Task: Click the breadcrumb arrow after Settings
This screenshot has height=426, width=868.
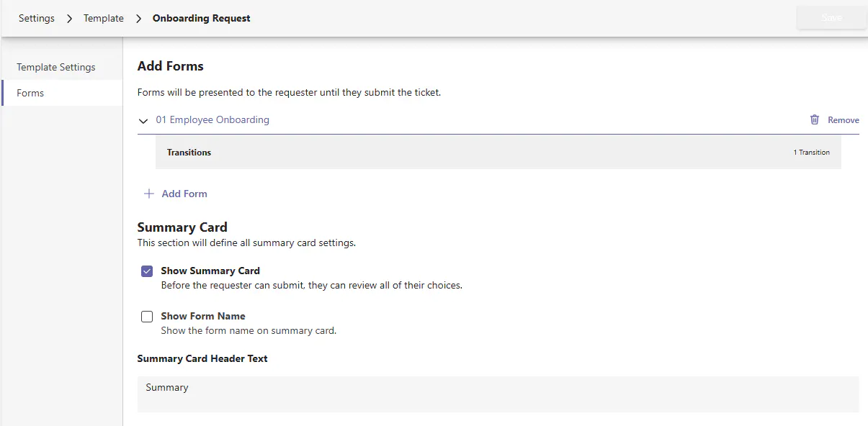Action: [69, 19]
